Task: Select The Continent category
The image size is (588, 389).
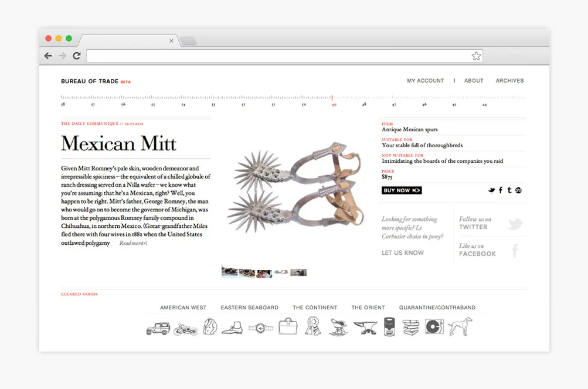Action: point(315,308)
